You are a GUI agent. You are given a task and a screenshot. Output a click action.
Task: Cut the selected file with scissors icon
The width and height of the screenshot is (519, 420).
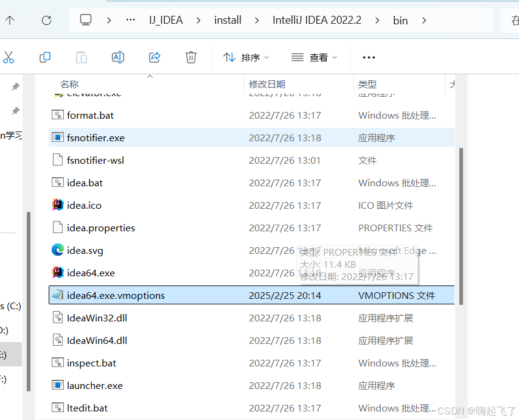click(9, 57)
